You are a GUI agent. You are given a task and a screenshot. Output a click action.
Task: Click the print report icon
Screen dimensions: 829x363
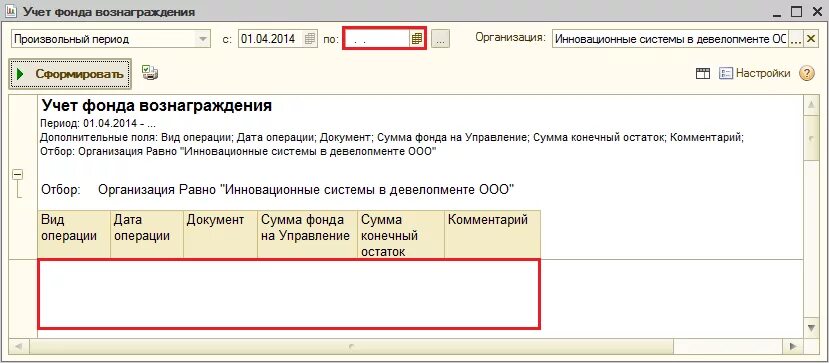pyautogui.click(x=150, y=73)
